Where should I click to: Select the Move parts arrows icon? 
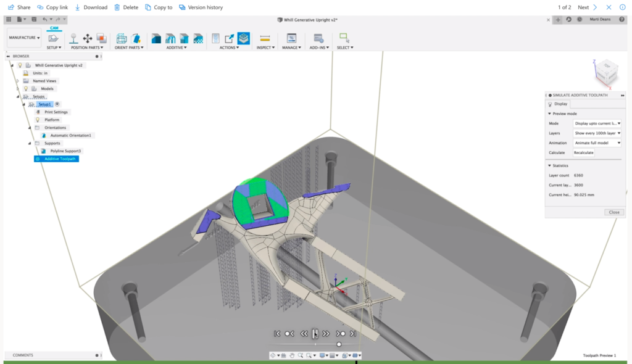pos(88,38)
